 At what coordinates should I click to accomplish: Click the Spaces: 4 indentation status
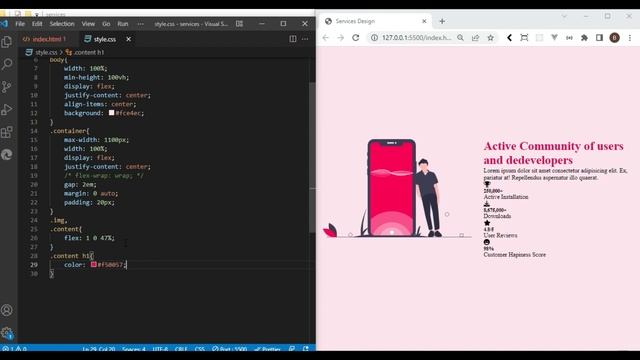133,349
